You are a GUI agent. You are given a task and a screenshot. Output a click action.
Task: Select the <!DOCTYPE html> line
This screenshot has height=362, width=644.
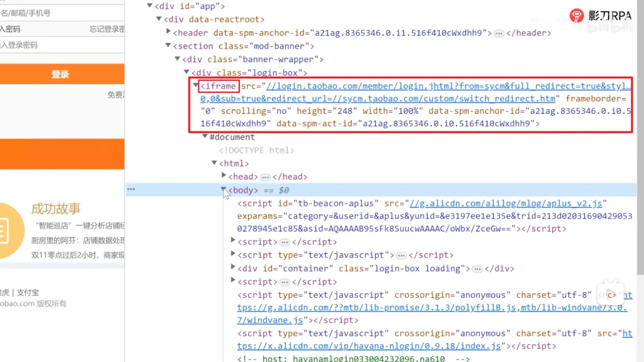pyautogui.click(x=256, y=150)
